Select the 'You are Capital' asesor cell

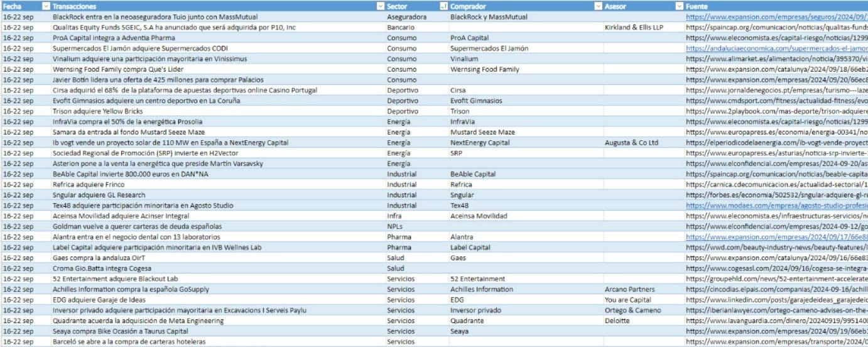click(644, 300)
